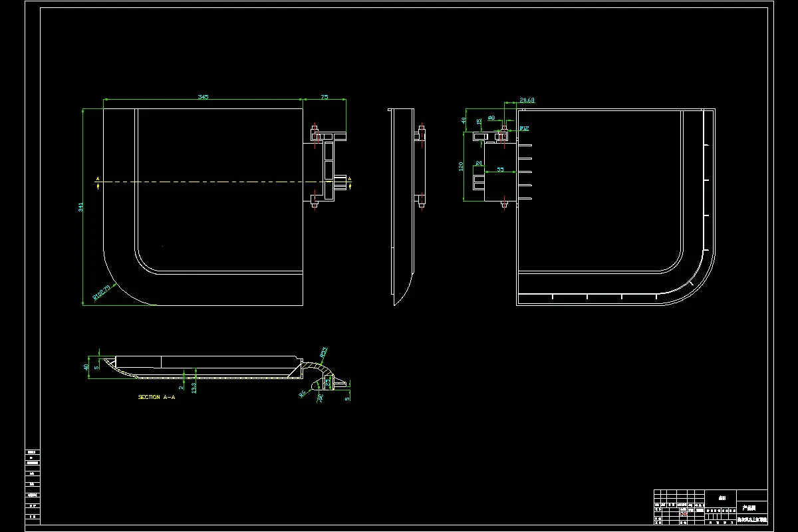Click the R6 radius label
Viewport: 798px width, 532px height.
(x=303, y=394)
